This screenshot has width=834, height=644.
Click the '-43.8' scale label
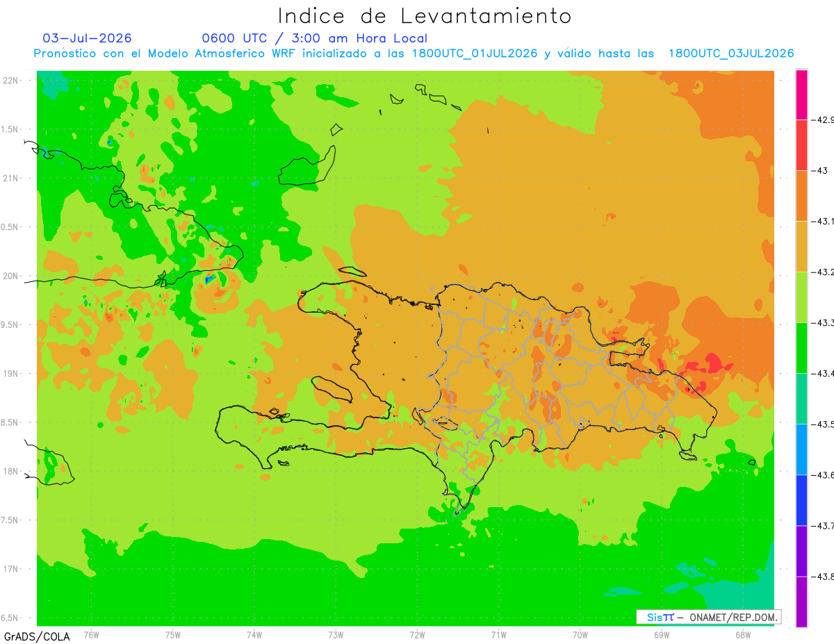pos(821,576)
